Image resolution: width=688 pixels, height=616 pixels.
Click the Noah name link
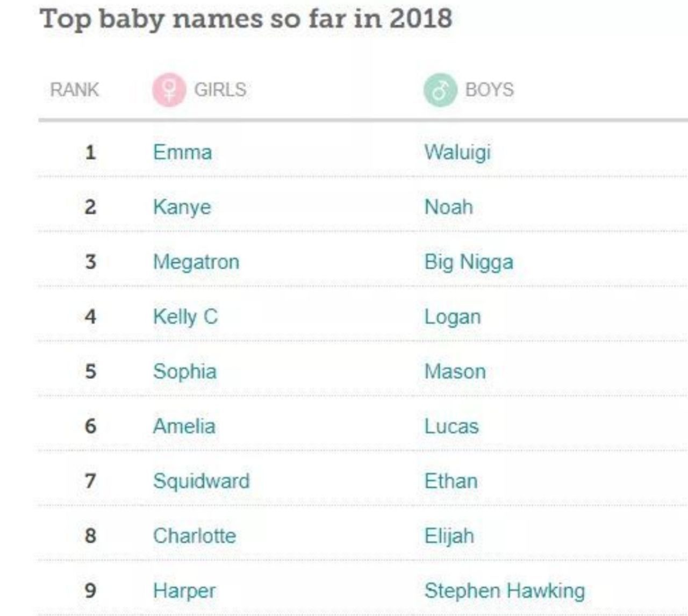point(449,207)
